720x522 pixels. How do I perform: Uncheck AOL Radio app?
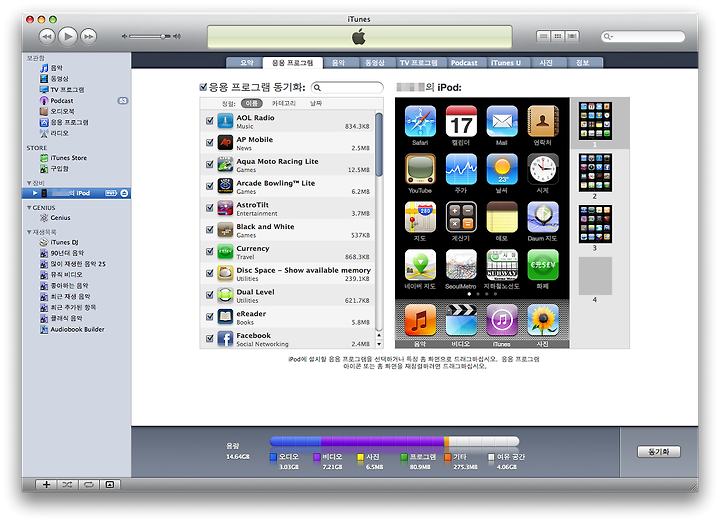point(210,121)
